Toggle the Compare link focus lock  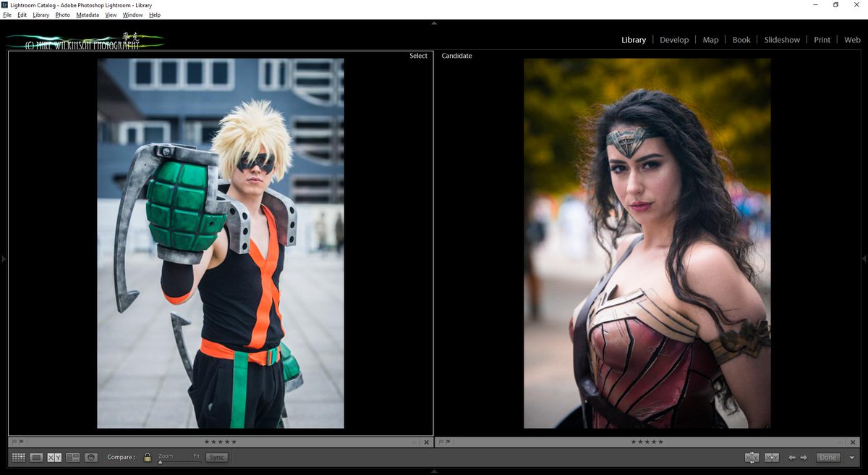click(x=148, y=458)
